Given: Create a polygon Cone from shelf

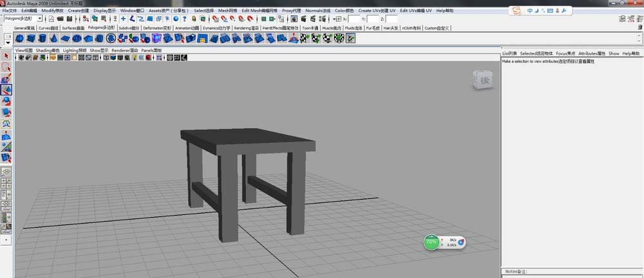Looking at the screenshot, I should [53, 39].
